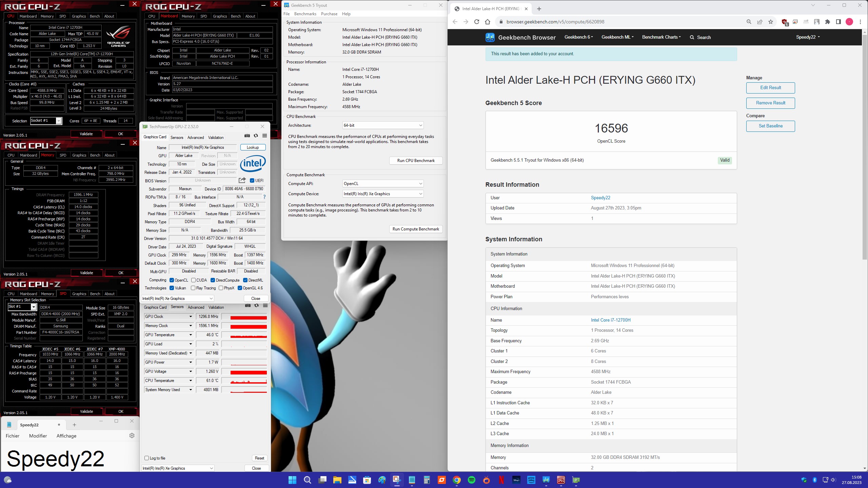The height and width of the screenshot is (488, 868).
Task: Click the Bus Interface question mark icon
Action: click(264, 197)
